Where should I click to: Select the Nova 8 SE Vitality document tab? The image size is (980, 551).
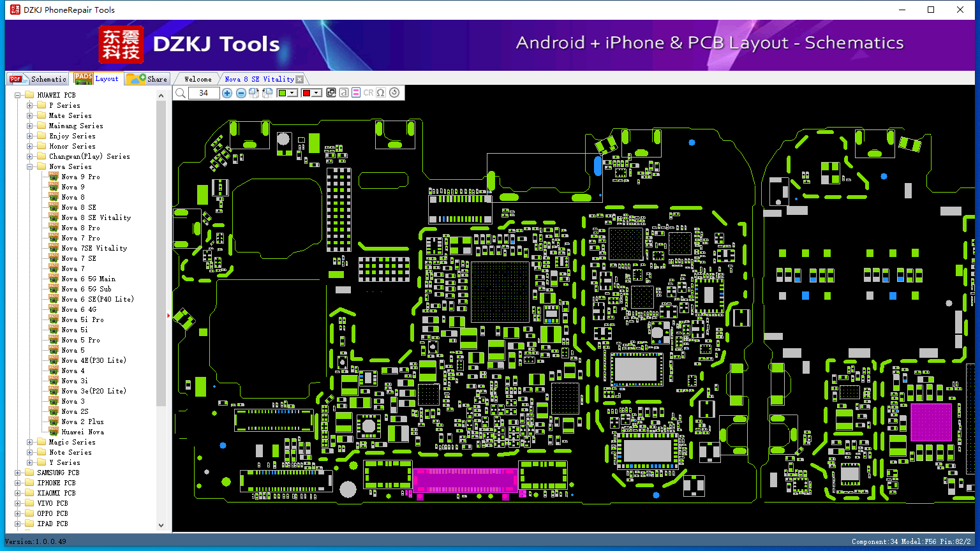coord(259,79)
